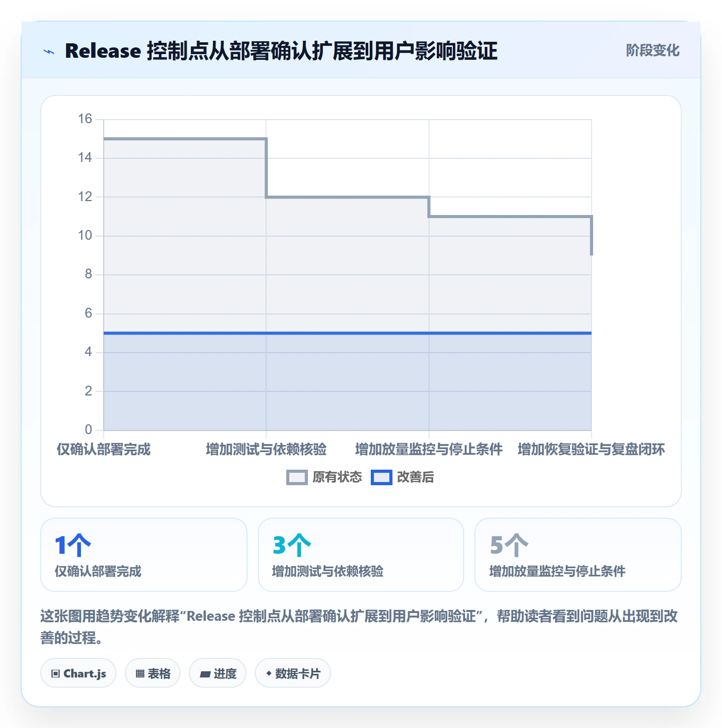Toggle the 原有状态 legend swatch
This screenshot has width=722, height=728.
297,477
